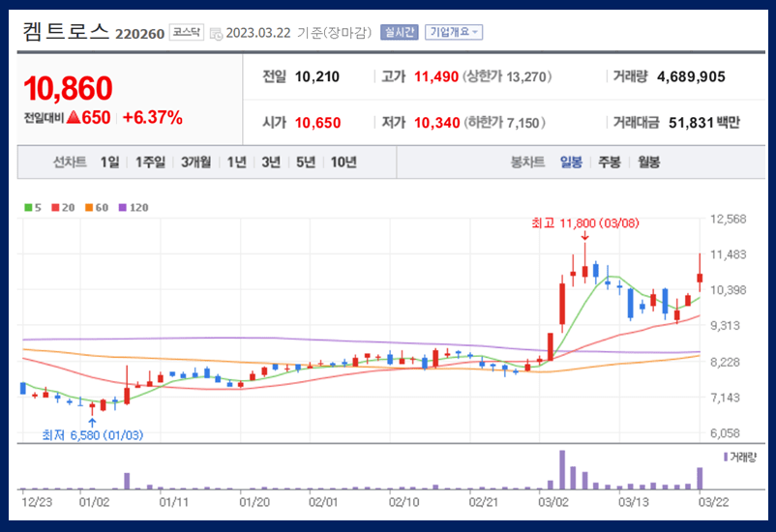Select the 10년 line chart tab
Screen dimensions: 776x532
coord(343,162)
